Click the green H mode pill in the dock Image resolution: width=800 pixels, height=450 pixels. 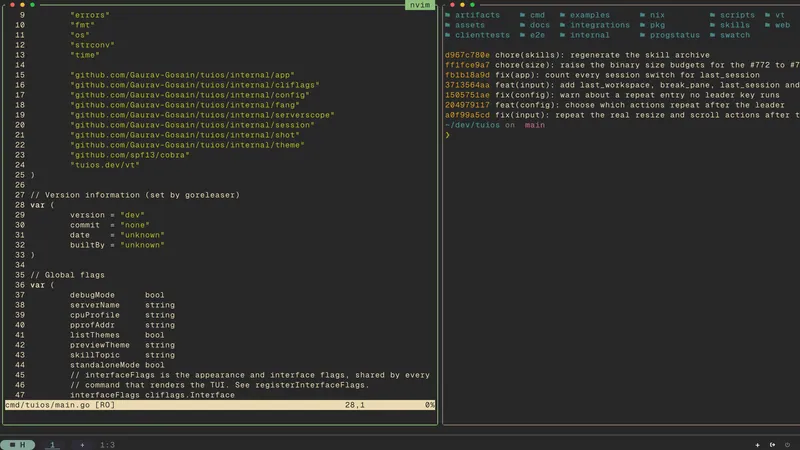(x=17, y=445)
